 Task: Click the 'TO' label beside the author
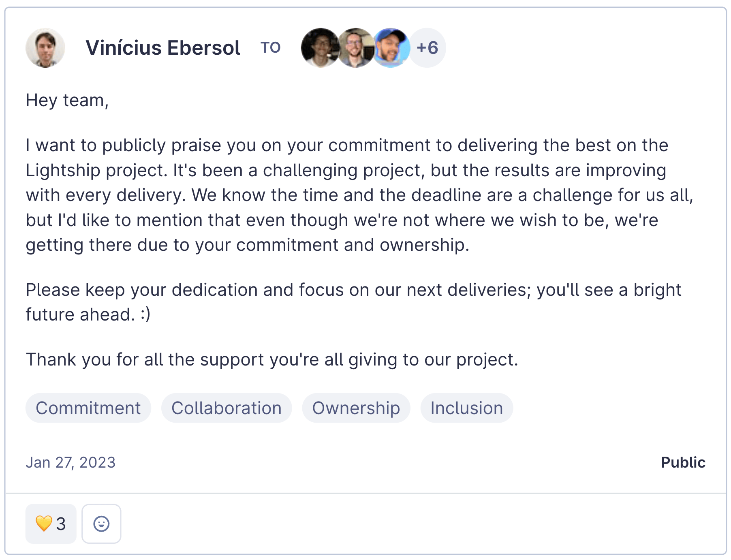click(x=270, y=48)
